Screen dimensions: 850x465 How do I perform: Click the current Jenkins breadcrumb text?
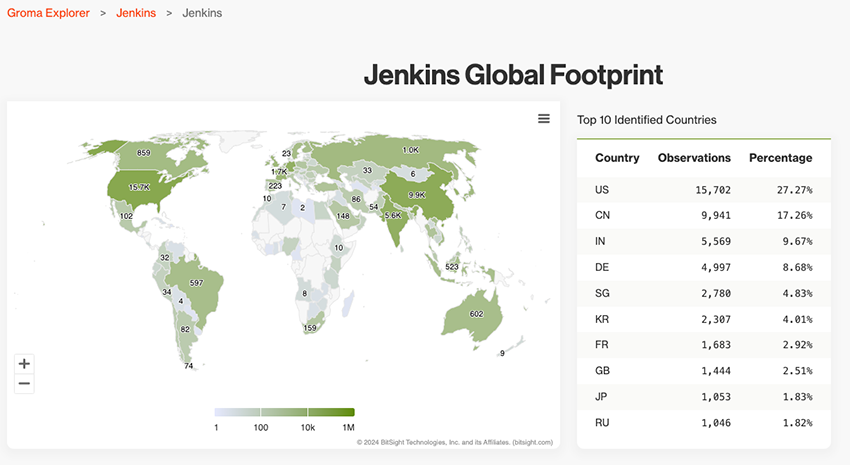pyautogui.click(x=202, y=13)
